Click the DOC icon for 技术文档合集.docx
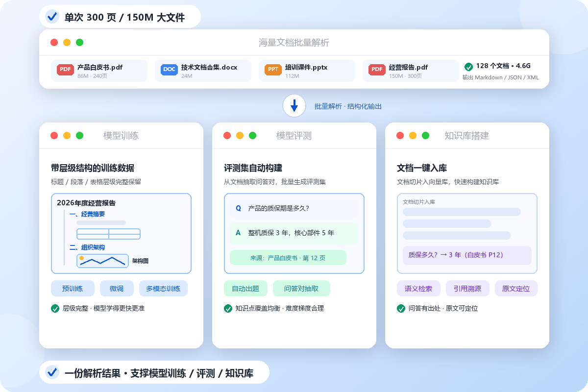The width and height of the screenshot is (588, 392). (x=169, y=70)
